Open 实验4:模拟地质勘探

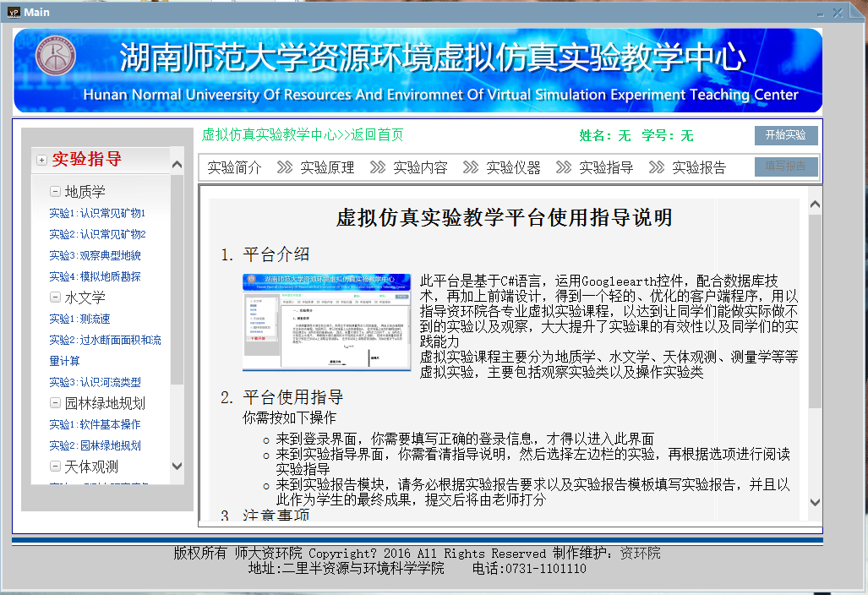click(95, 276)
